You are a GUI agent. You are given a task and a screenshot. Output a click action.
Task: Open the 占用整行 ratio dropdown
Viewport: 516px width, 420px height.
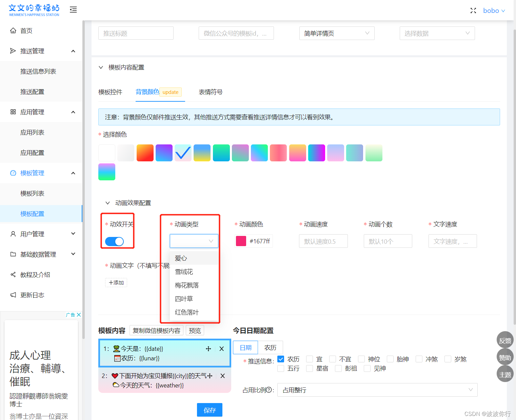[x=377, y=390]
